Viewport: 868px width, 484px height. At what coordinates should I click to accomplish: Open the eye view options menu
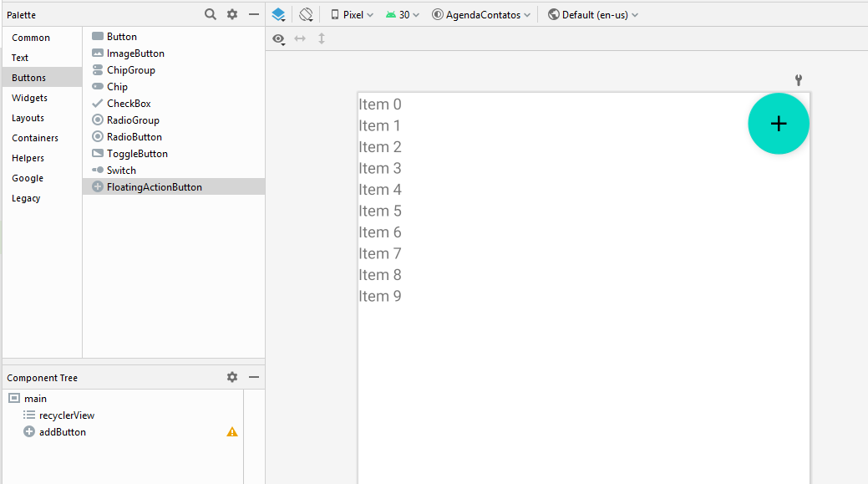pyautogui.click(x=279, y=38)
